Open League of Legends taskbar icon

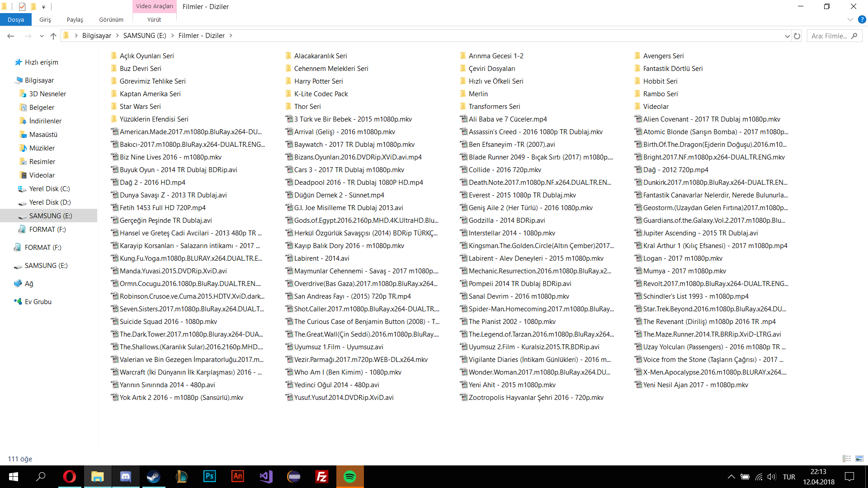181,477
